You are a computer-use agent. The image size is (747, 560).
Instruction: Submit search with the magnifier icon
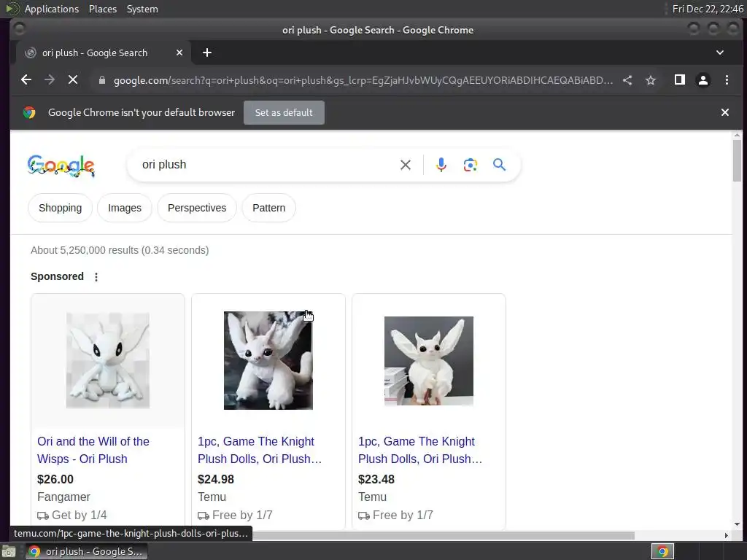[499, 165]
